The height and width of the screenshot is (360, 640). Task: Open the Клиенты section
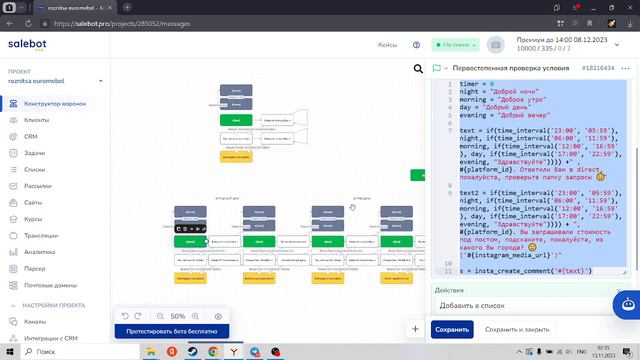click(x=36, y=120)
